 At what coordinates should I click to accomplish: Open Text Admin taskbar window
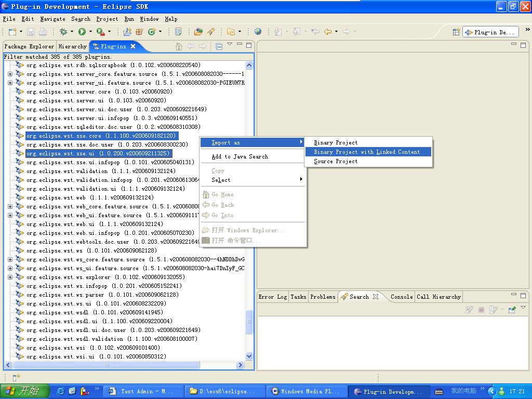tap(143, 391)
